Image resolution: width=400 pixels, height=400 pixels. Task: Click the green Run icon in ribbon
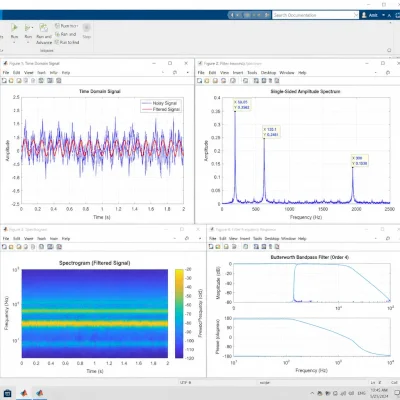[14, 28]
